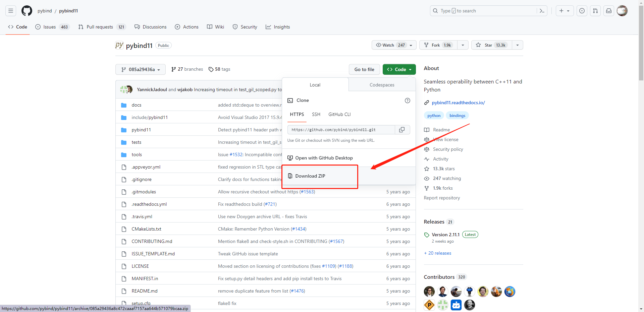The image size is (644, 312).
Task: Open the Discussions tab
Action: (x=151, y=27)
